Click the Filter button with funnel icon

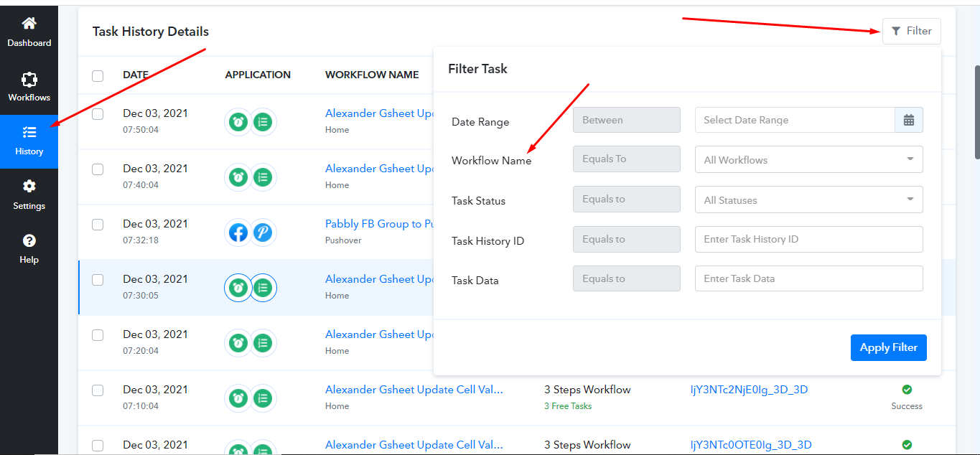pos(911,31)
